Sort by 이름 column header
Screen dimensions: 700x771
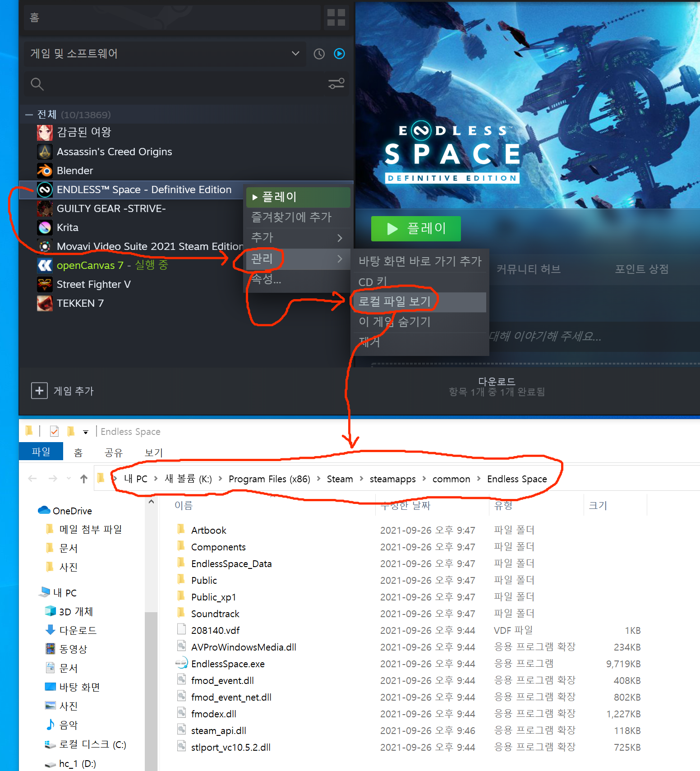click(x=184, y=506)
